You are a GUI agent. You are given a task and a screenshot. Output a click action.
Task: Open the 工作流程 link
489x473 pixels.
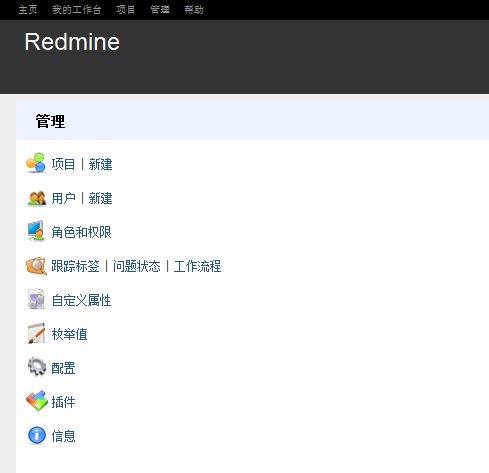(197, 266)
